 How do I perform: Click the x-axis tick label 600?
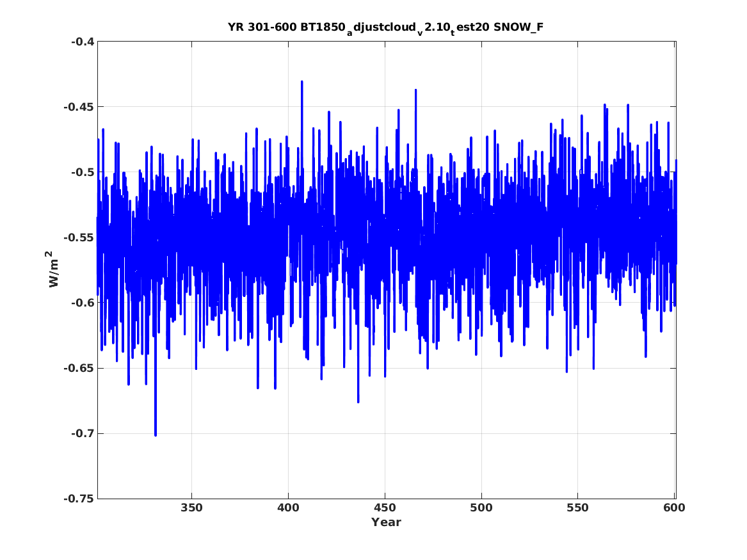click(x=674, y=508)
